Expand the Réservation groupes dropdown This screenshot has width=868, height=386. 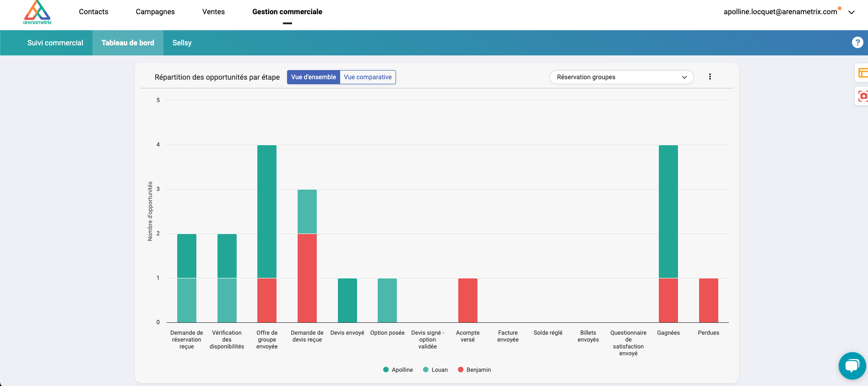point(621,77)
